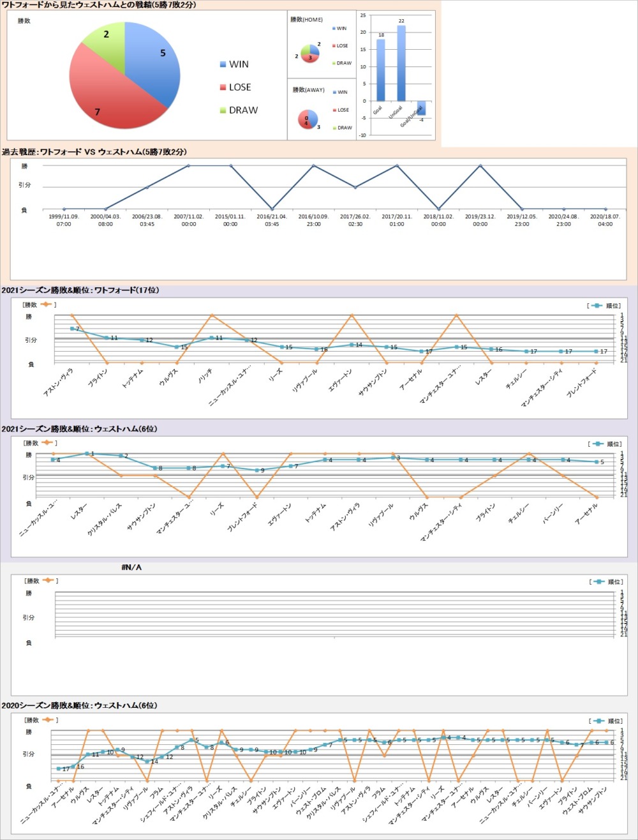
Task: Click the rank point labeled 7 in the ワトフォード(17位) chart
Action: pyautogui.click(x=72, y=329)
